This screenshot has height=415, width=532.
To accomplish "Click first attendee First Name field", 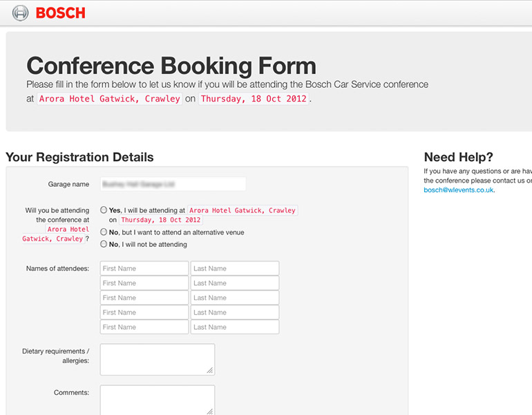I will 144,268.
